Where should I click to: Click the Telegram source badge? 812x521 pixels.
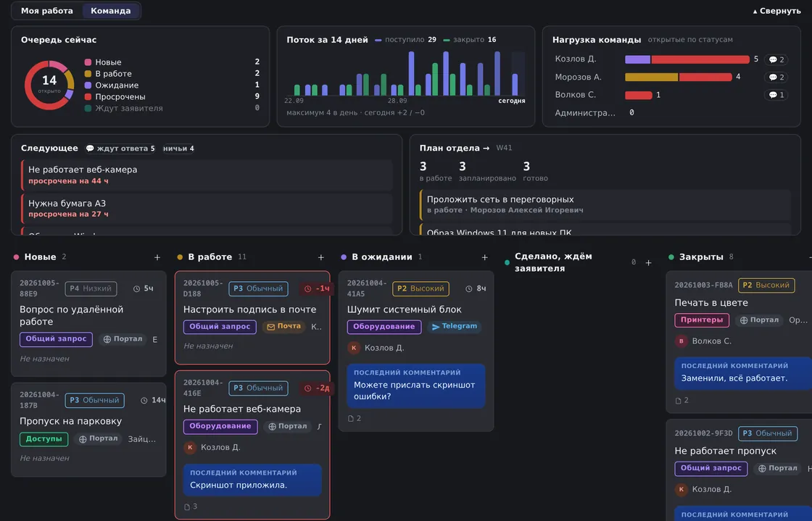[454, 327]
